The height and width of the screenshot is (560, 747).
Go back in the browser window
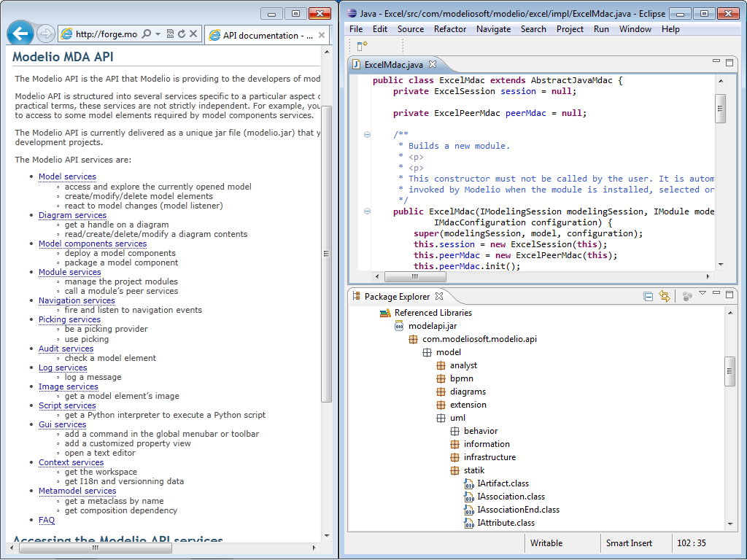coord(20,34)
